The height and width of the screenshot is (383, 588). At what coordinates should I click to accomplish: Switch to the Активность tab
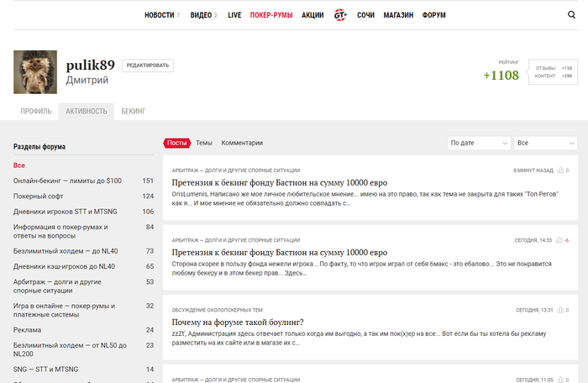coord(87,112)
